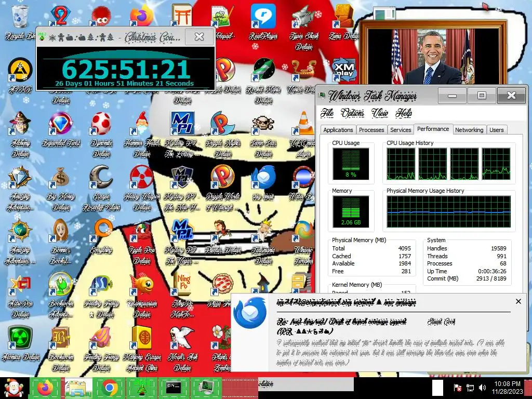Launch Bonnie's Bookstore shortcut
This screenshot has height=399, width=532.
[x=61, y=231]
